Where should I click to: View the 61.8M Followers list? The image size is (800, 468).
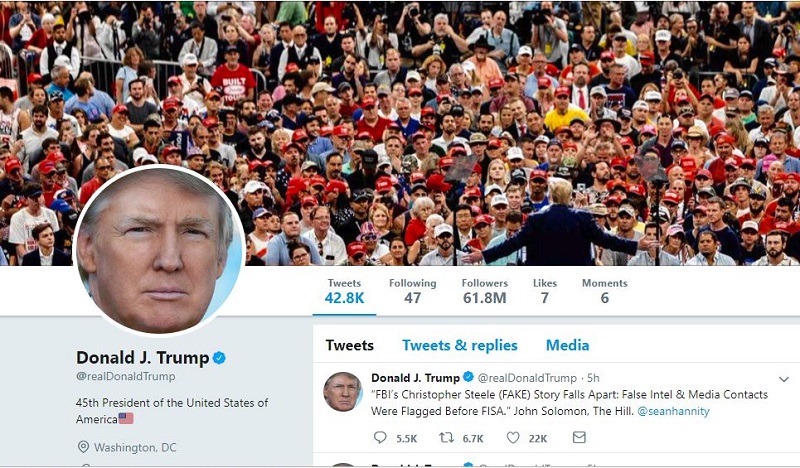click(485, 291)
